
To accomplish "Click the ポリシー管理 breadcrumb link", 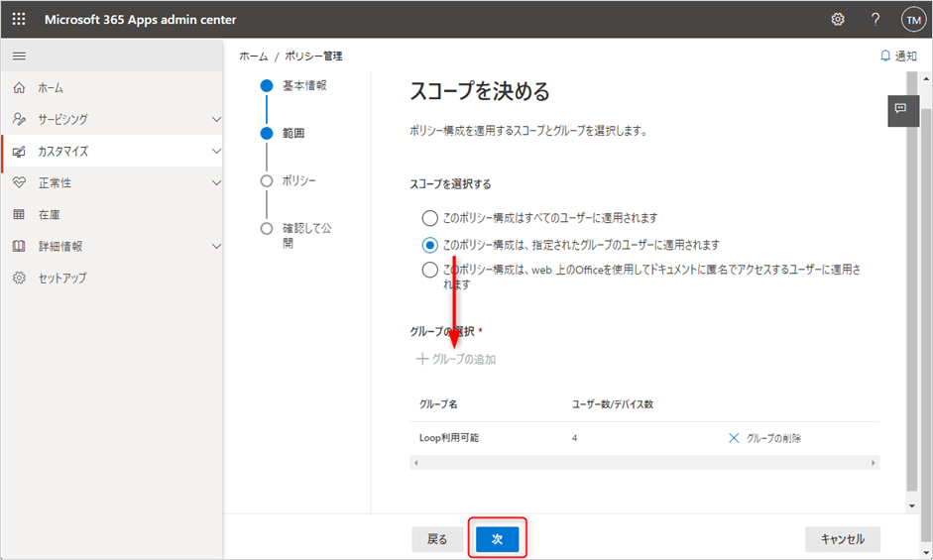I will [x=313, y=56].
